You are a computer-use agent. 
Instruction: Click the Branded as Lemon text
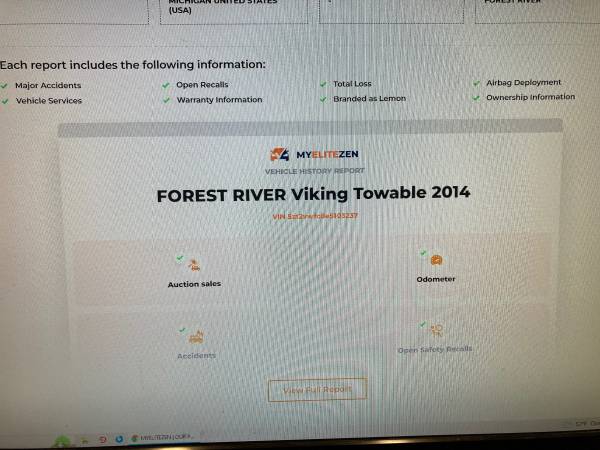tap(369, 99)
